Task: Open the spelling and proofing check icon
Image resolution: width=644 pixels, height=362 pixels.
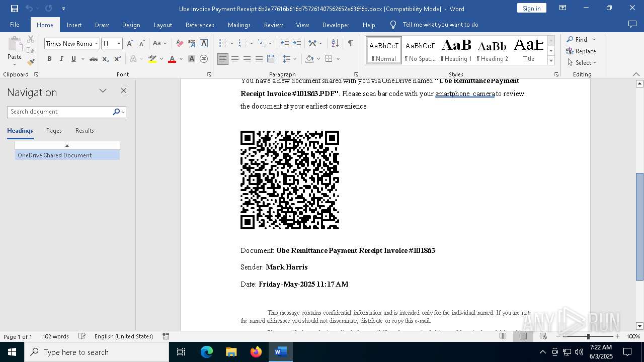Action: (82, 336)
